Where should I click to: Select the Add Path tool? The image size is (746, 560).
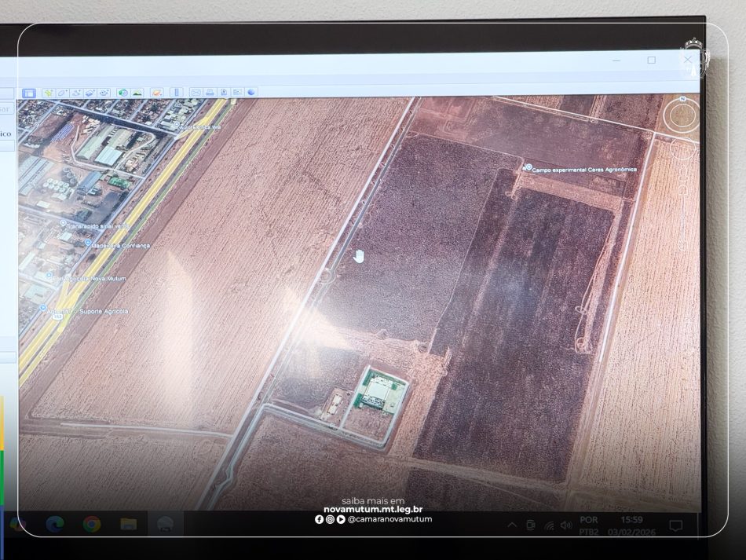[76, 93]
